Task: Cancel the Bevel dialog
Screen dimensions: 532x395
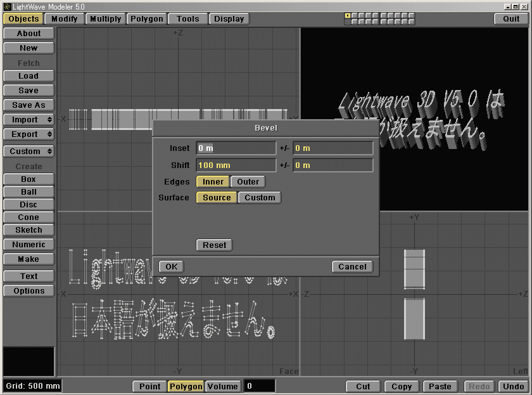Action: pos(352,267)
